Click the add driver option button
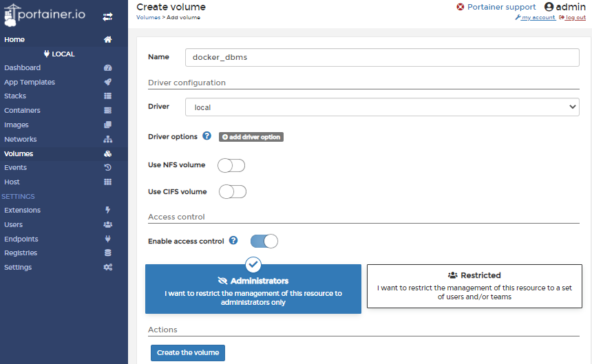Screen dimensions: 592x364 (251, 137)
